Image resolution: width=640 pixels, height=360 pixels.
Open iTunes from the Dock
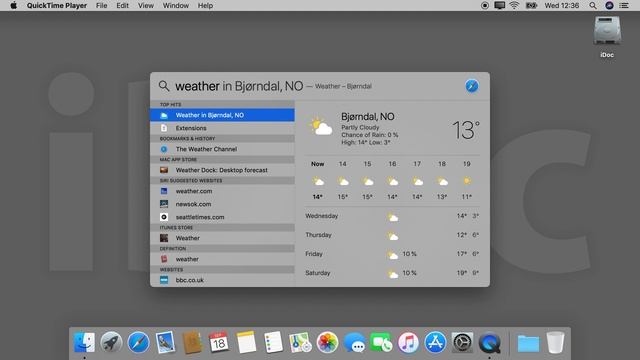tap(408, 342)
